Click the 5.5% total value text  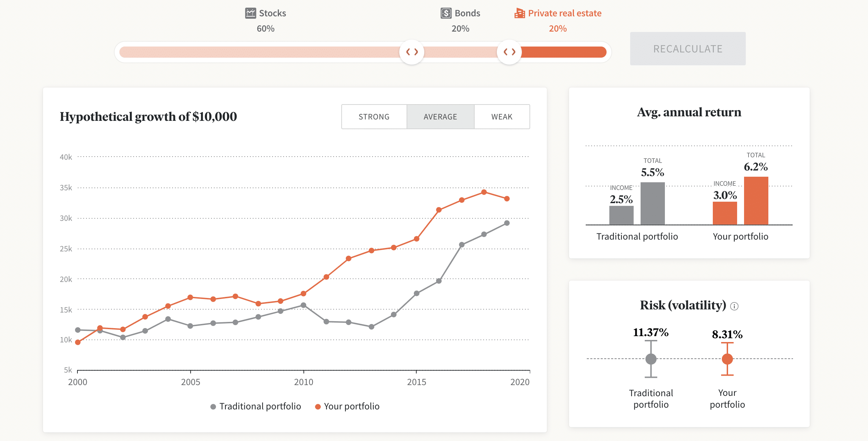click(x=653, y=172)
